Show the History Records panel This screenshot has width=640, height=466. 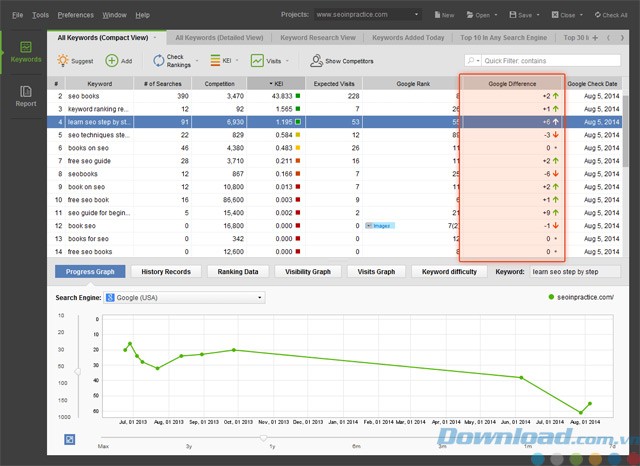pyautogui.click(x=166, y=271)
